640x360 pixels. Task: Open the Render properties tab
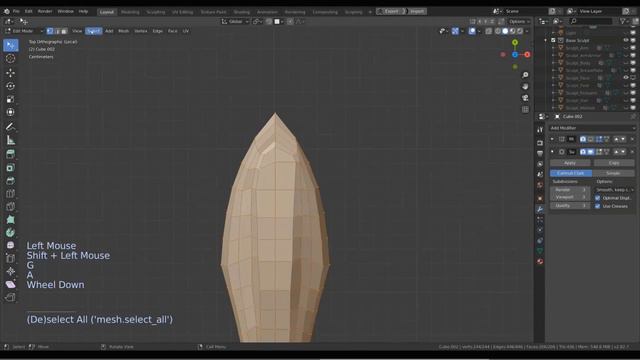tap(540, 143)
